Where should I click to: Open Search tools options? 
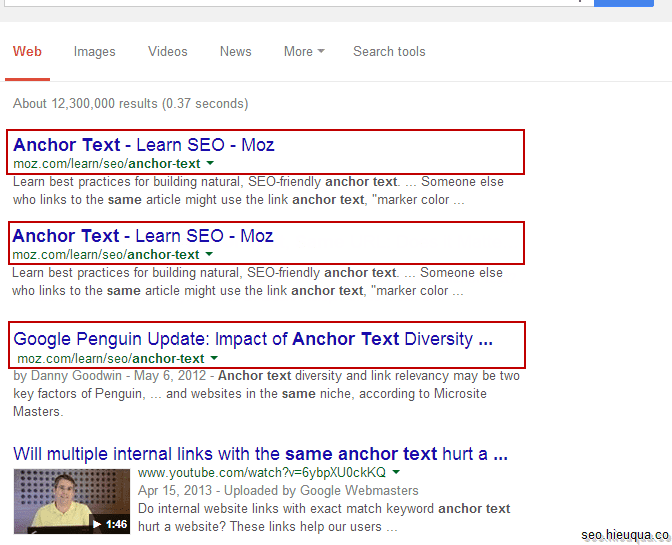[x=389, y=51]
